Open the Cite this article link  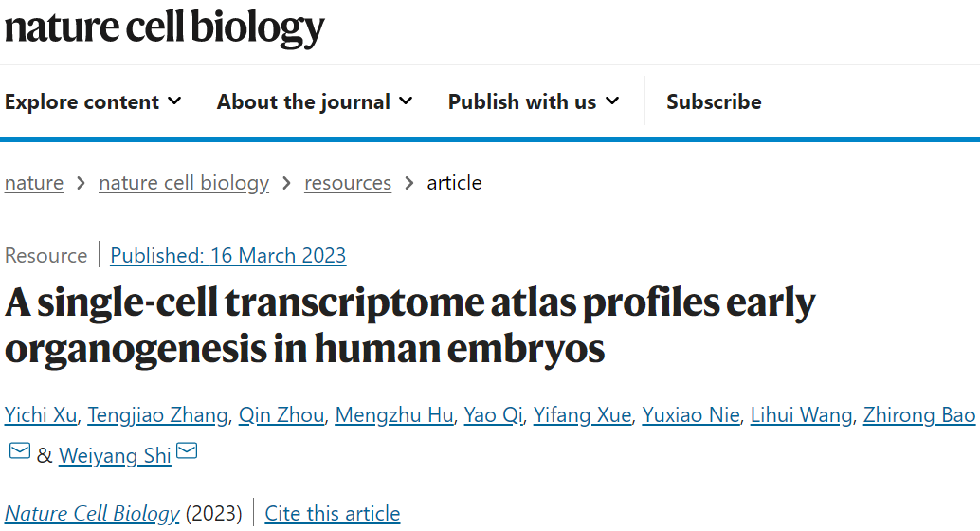(x=333, y=514)
